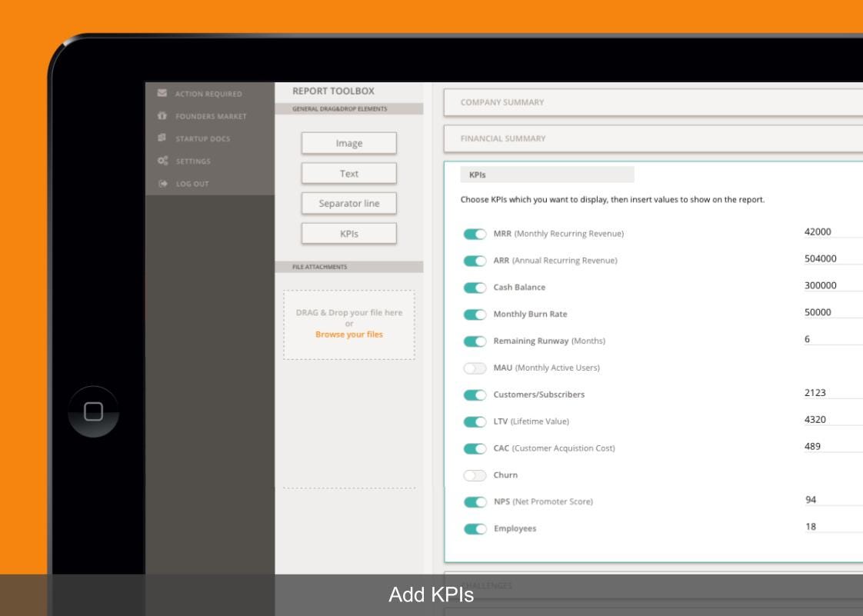Click the Customers/Subscribers value 2123
Image resolution: width=863 pixels, height=616 pixels.
tap(833, 392)
